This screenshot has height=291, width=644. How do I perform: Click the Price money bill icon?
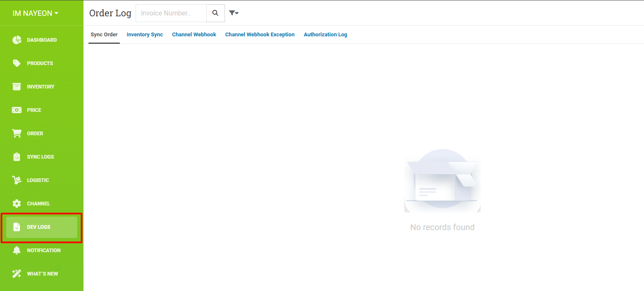point(17,110)
